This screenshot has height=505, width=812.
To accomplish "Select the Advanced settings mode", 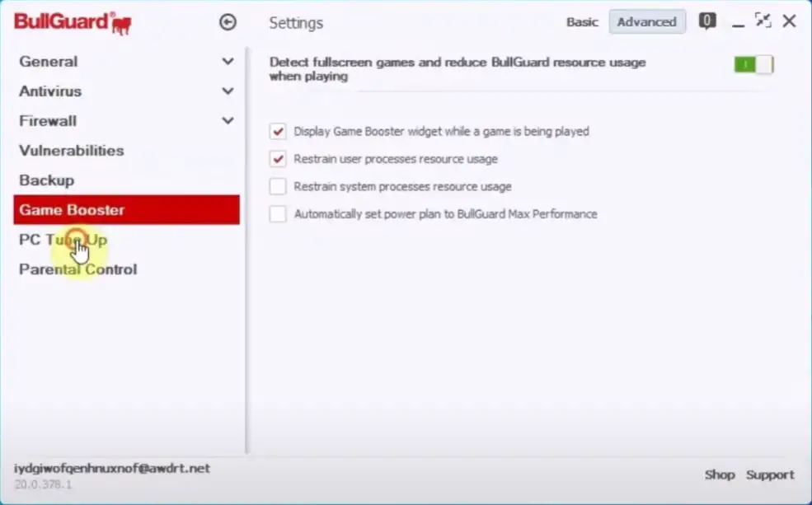I will pos(646,22).
